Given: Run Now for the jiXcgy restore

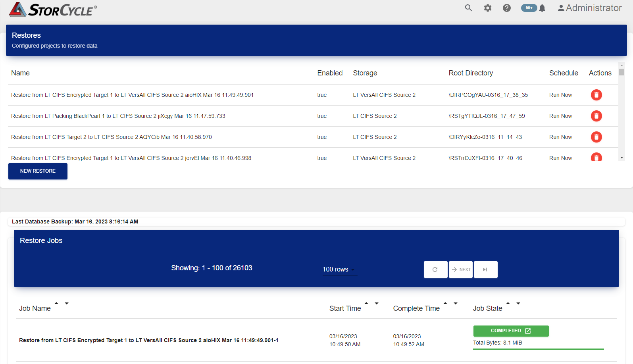Looking at the screenshot, I should 560,116.
